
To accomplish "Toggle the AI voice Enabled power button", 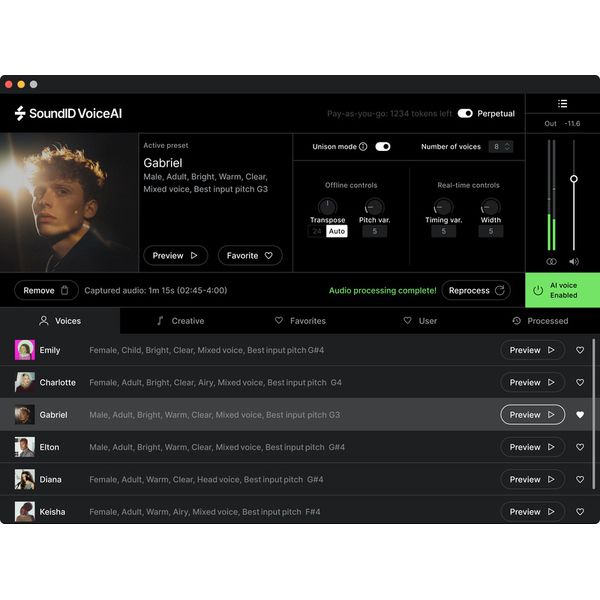I will (x=562, y=290).
